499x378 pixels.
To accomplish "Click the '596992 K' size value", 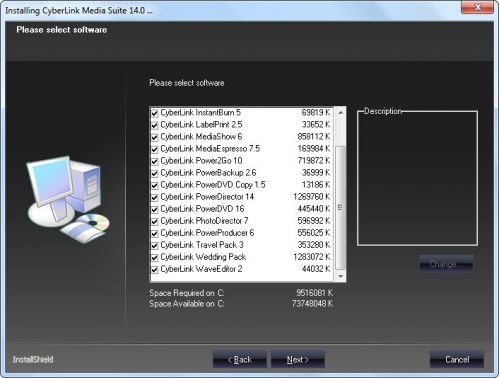I will (313, 221).
